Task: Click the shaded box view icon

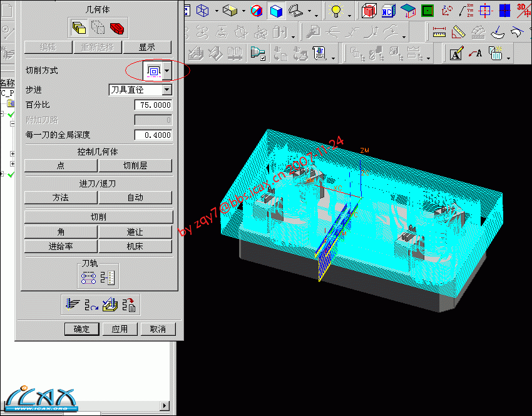Action: pos(230,11)
